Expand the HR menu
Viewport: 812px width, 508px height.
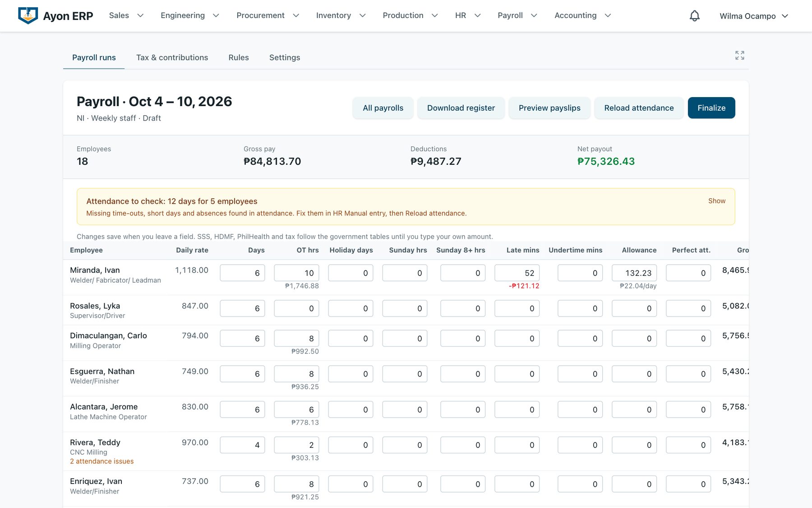468,15
